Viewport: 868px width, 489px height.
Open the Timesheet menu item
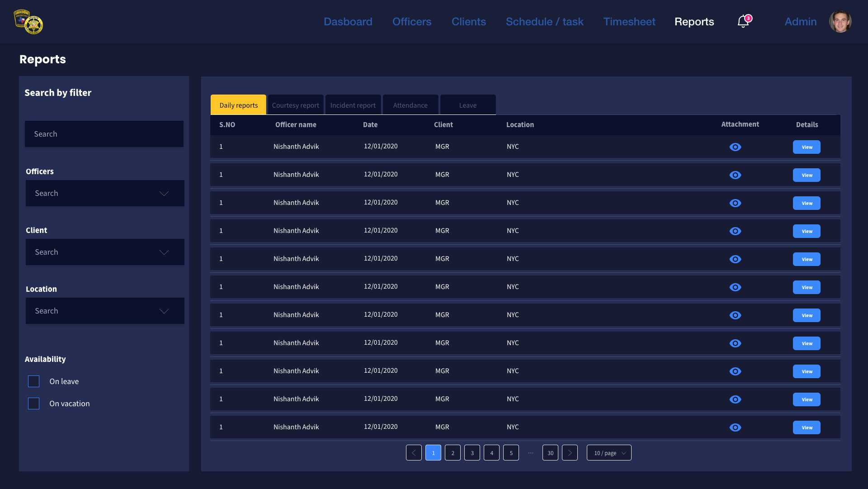(x=629, y=22)
